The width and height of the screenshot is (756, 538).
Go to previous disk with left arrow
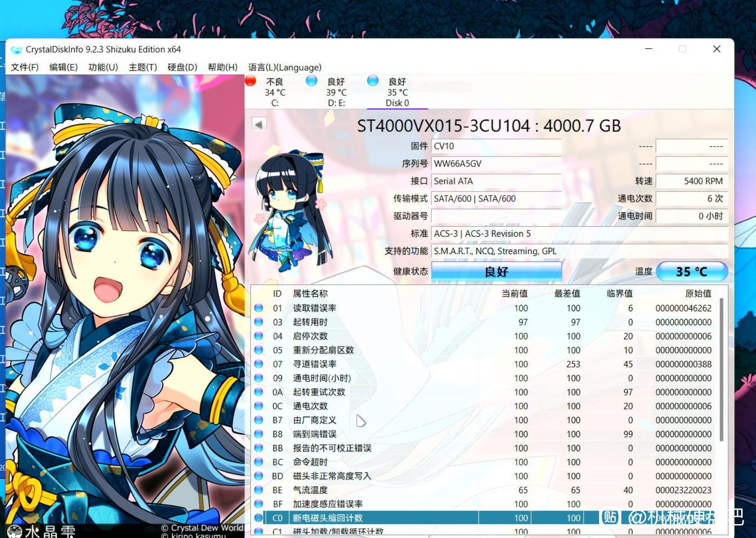point(259,124)
